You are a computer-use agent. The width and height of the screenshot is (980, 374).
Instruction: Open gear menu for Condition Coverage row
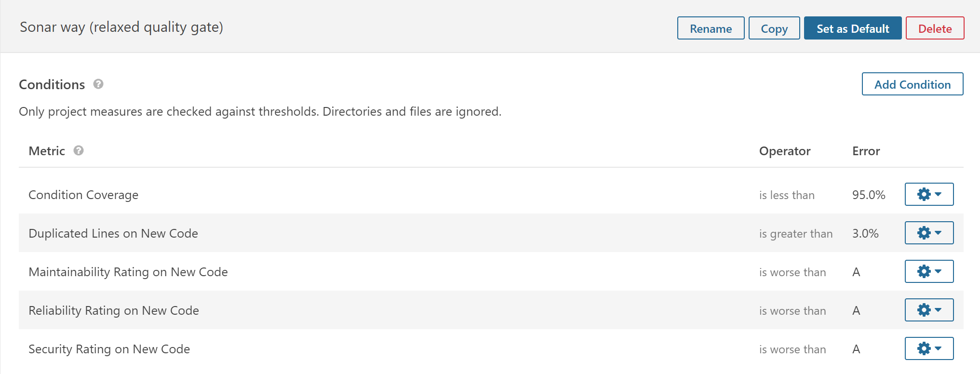(928, 194)
